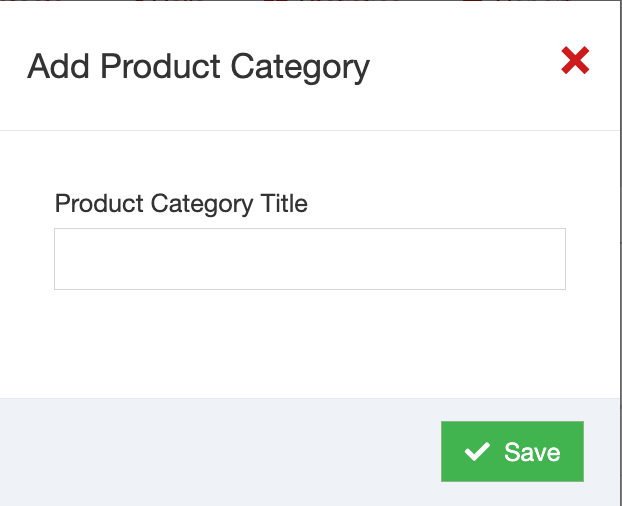The height and width of the screenshot is (506, 622).
Task: Click the Add Product Category heading
Action: 198,67
